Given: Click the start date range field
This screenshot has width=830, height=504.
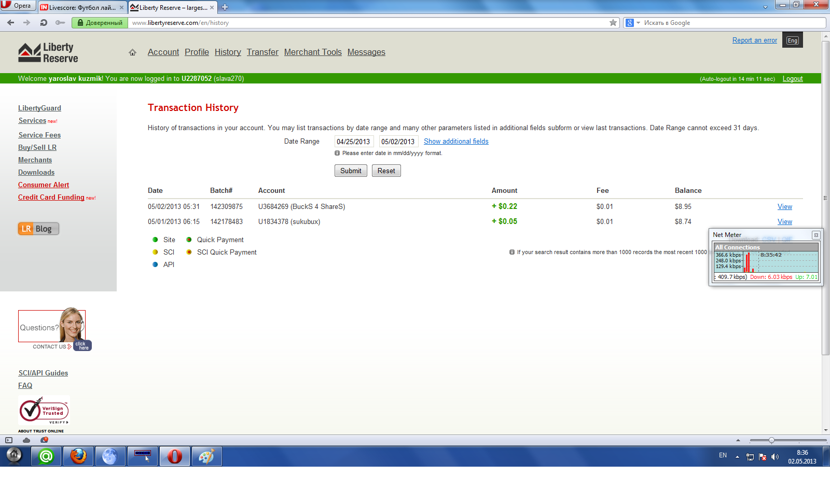Looking at the screenshot, I should [354, 142].
